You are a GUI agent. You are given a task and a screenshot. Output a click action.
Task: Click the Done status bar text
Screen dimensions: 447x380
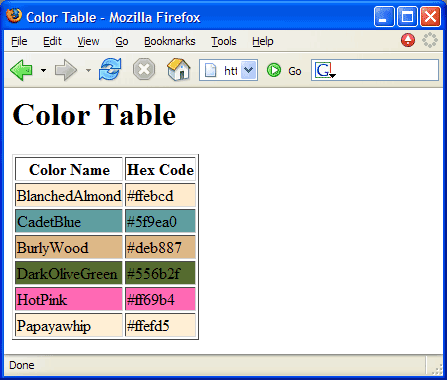(x=22, y=365)
